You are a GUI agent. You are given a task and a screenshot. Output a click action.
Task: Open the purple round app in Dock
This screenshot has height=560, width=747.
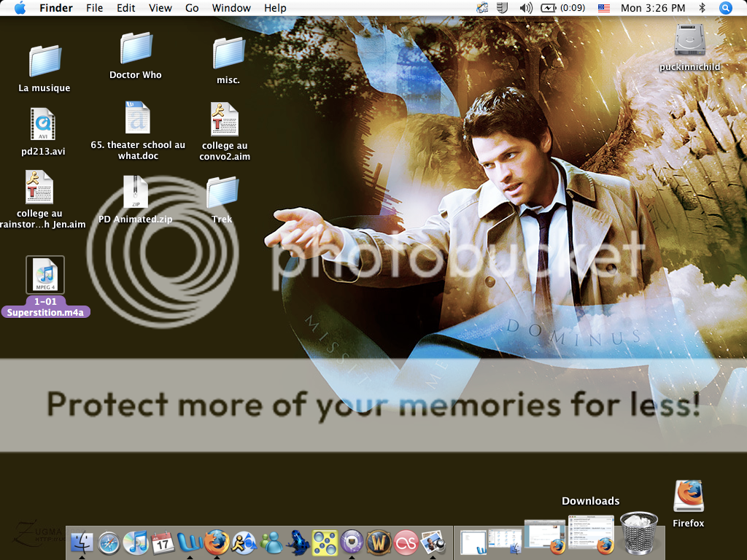pos(352,542)
